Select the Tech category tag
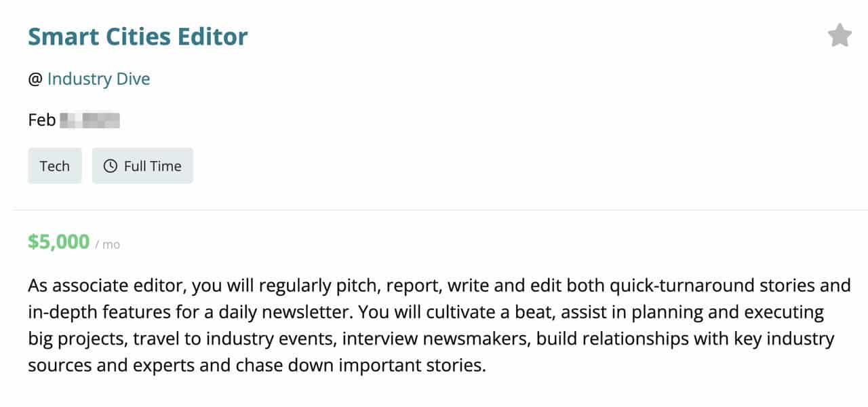Image resolution: width=868 pixels, height=407 pixels. (54, 166)
